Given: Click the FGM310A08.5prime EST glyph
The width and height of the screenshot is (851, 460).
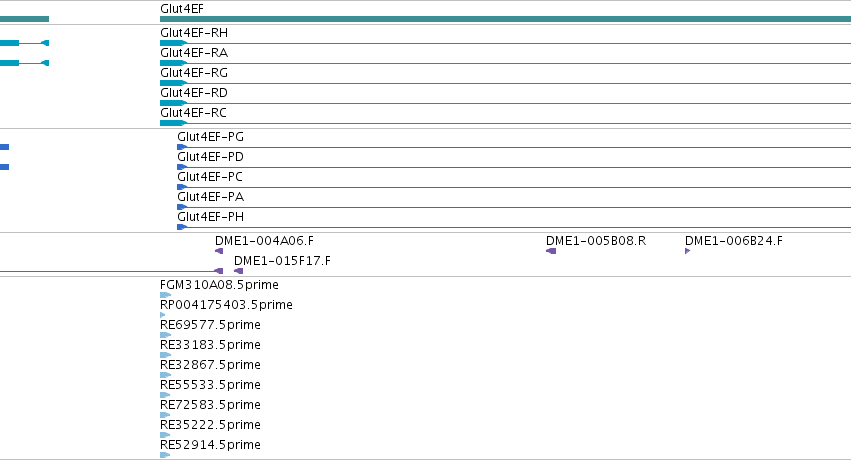Looking at the screenshot, I should [x=166, y=295].
